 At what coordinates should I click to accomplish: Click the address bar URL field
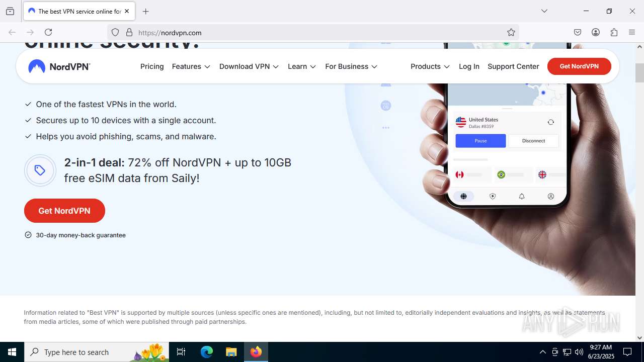[x=312, y=32]
